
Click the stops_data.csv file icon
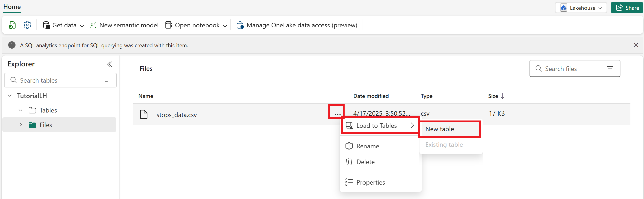tap(144, 114)
